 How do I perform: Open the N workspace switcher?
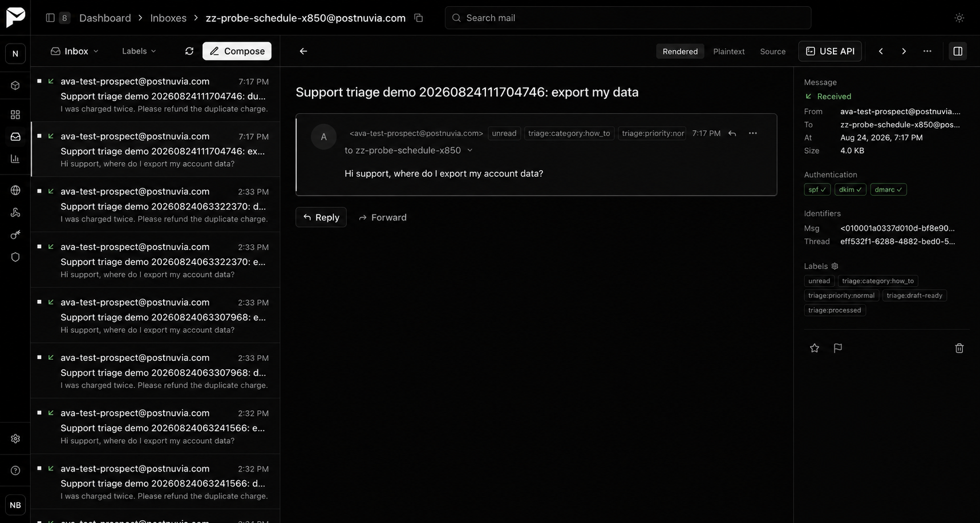coord(15,54)
